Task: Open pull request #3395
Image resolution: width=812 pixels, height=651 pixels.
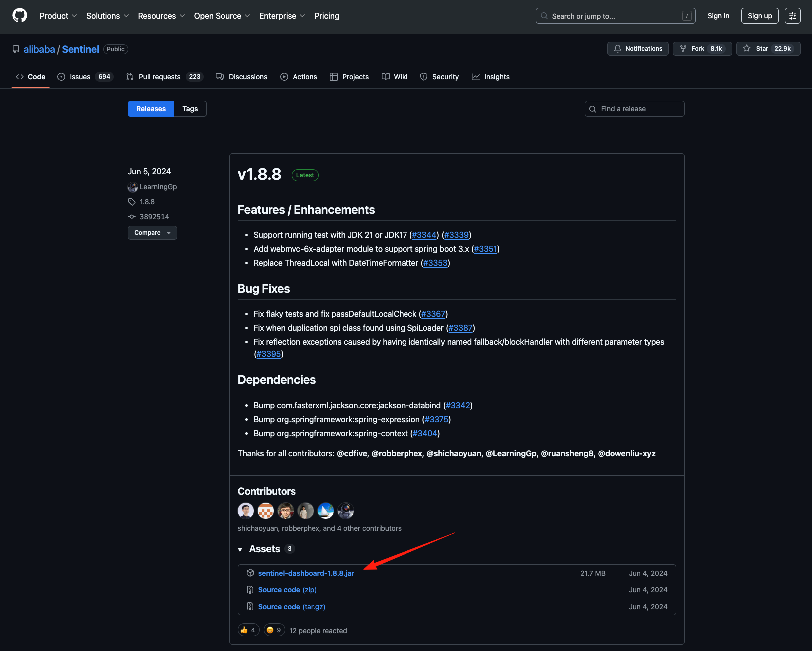Action: (x=269, y=354)
